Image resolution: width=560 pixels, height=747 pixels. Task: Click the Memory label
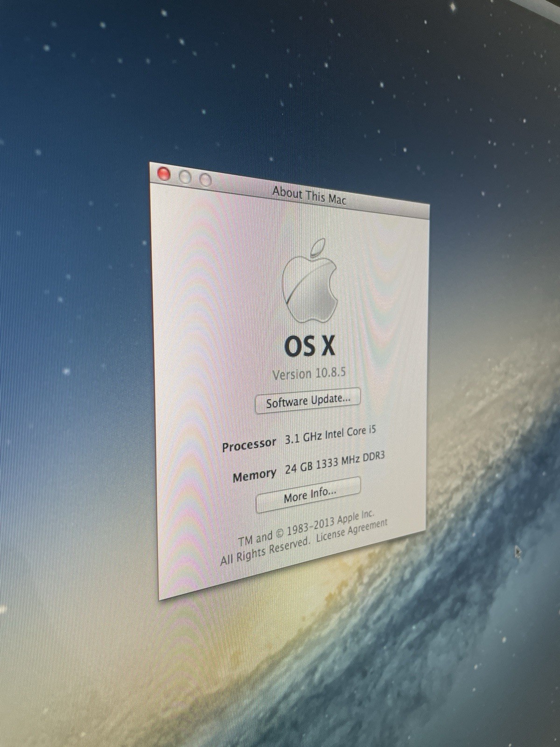click(x=254, y=476)
